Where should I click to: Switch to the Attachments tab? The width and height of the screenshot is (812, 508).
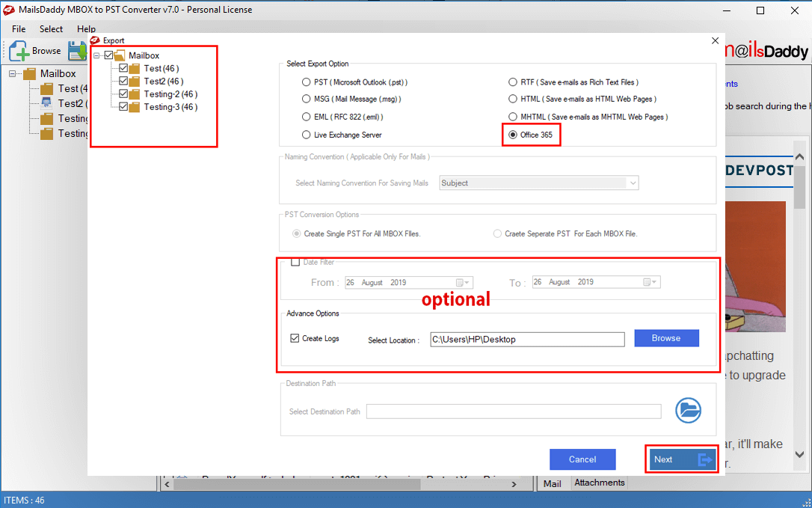coord(599,483)
